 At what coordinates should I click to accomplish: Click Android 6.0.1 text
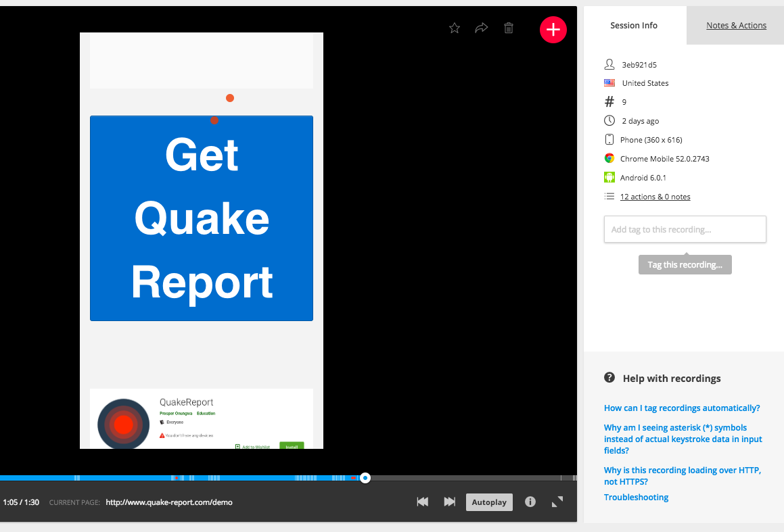(643, 178)
